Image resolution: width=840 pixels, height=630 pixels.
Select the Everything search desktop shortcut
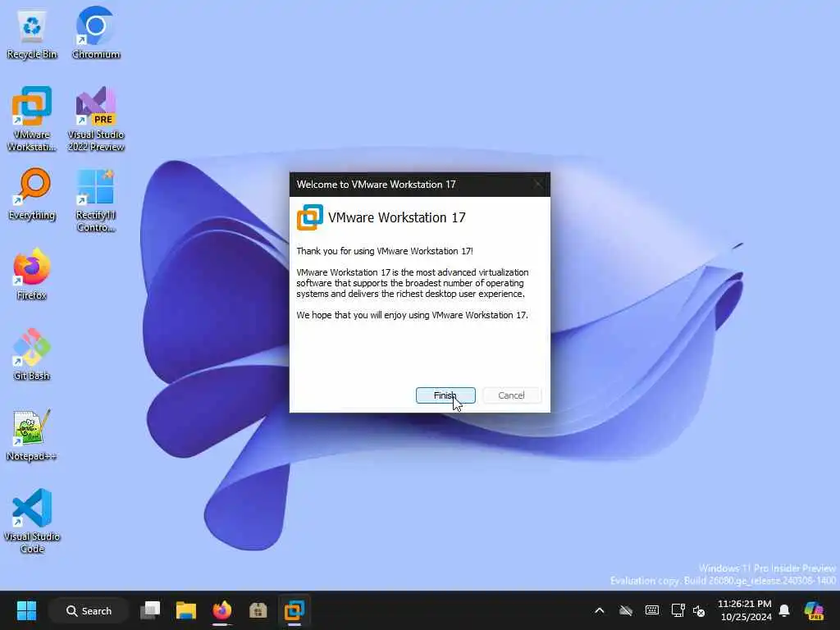(x=32, y=194)
